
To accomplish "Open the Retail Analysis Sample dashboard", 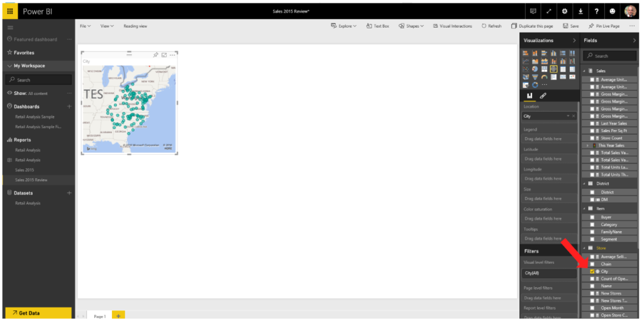I will pos(35,116).
